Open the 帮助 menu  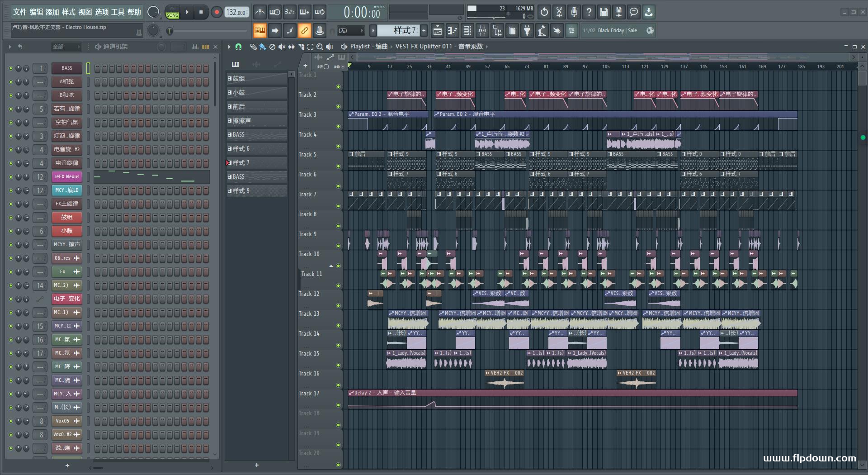[134, 12]
